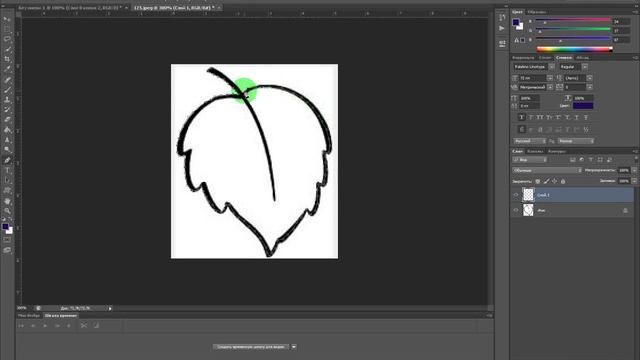Screen dimensions: 640x360
Task: Open arrow next to create timeline button
Action: (x=294, y=347)
